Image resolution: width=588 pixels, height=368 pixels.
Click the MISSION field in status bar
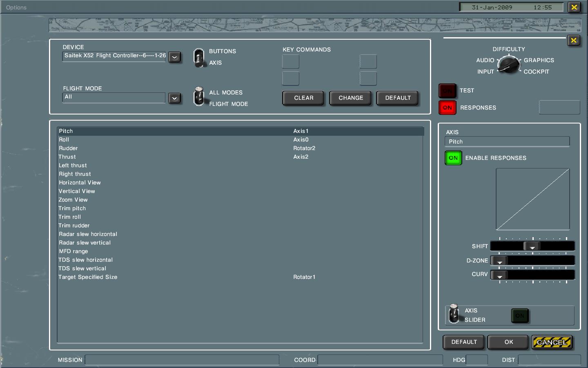click(182, 360)
